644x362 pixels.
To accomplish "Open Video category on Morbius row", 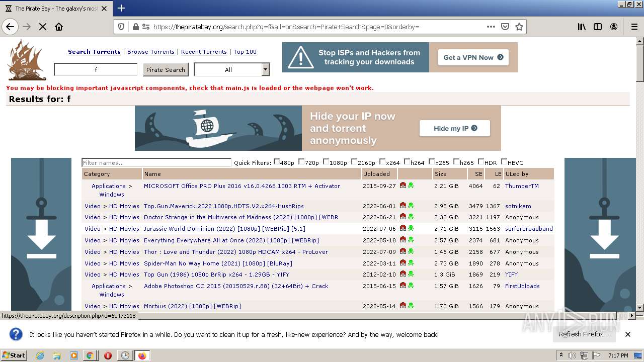I will coord(93,306).
